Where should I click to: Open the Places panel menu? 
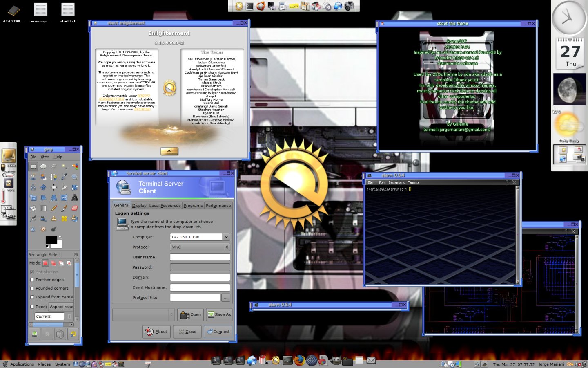coord(45,364)
